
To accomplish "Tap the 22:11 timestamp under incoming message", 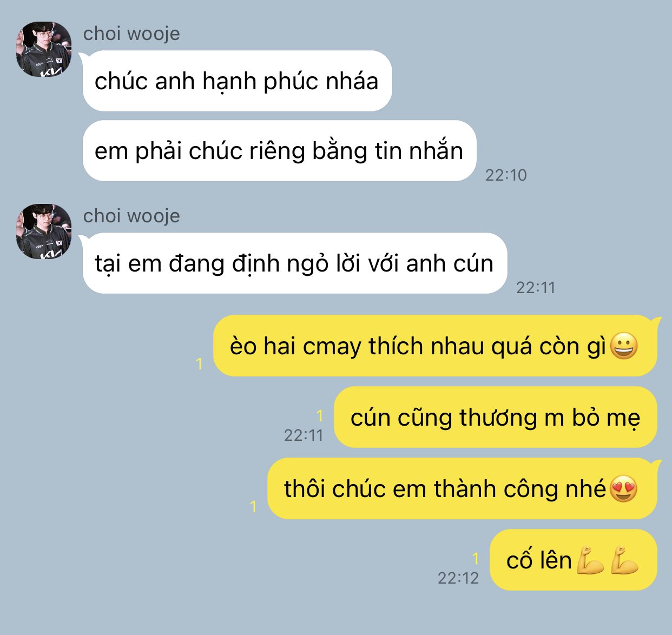I will click(536, 288).
